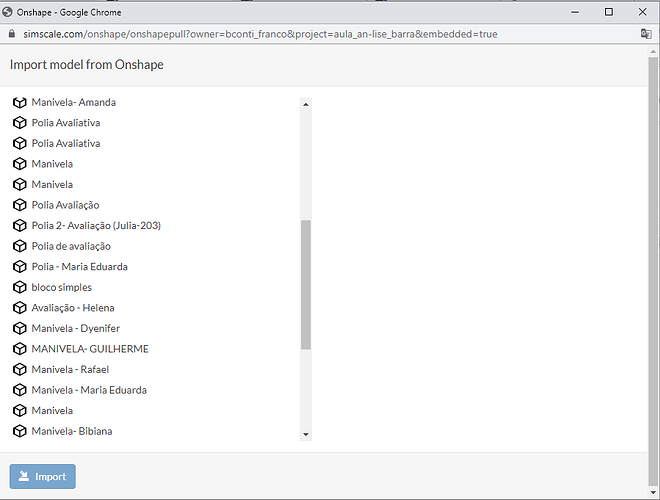Click cube icon beside Polia - Maria Eduarda
Screen dimensions: 660x500
(x=19, y=267)
